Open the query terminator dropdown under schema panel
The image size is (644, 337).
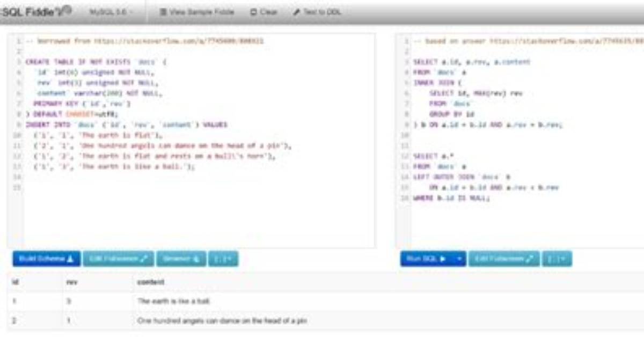223,259
